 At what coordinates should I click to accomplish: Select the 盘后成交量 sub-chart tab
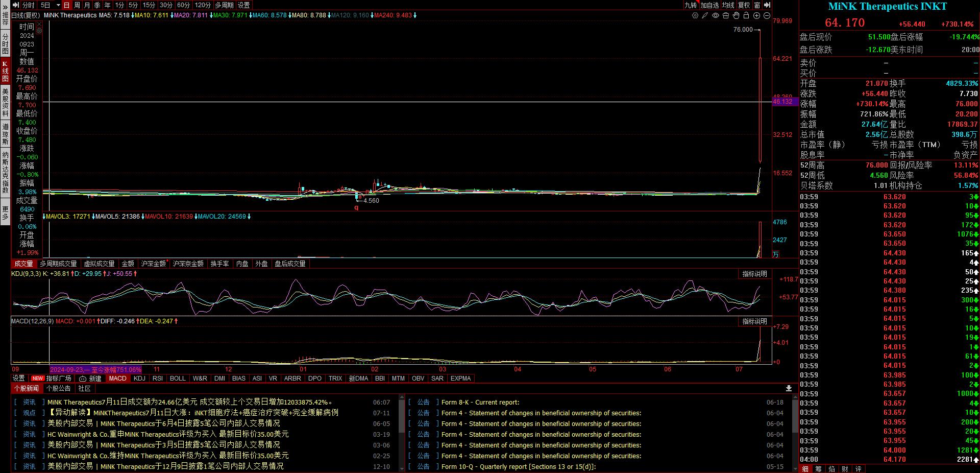click(290, 264)
